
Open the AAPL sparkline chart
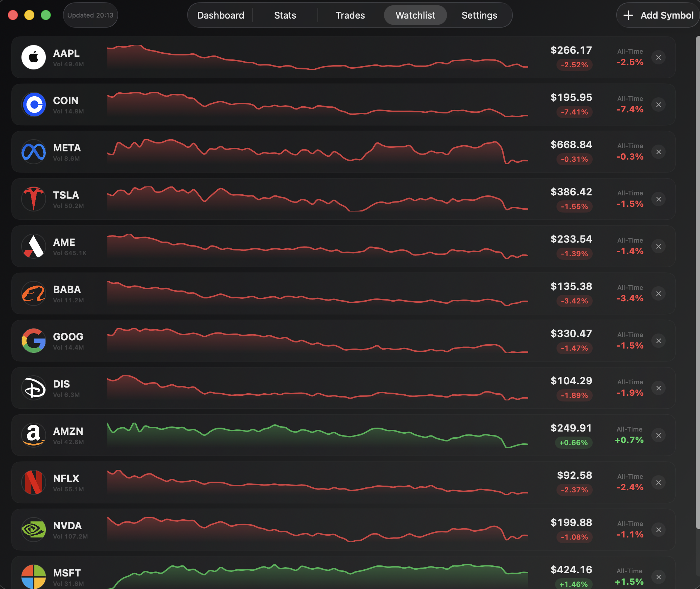[x=318, y=57]
